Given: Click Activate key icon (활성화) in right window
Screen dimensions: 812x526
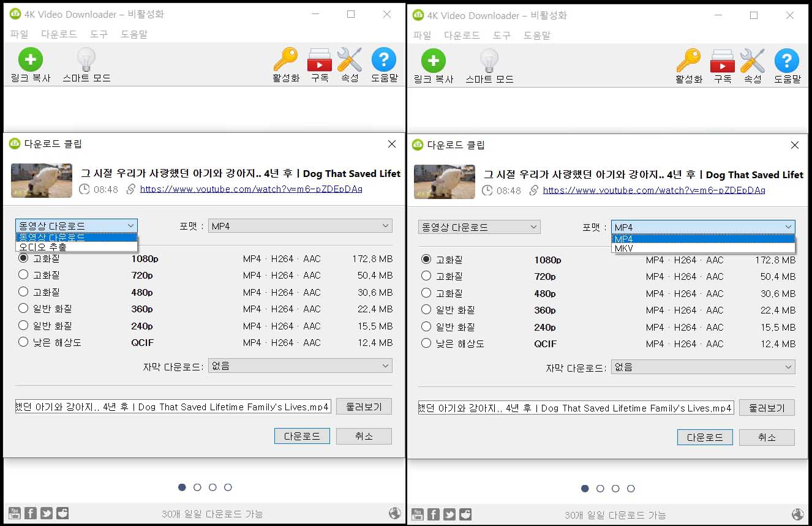Looking at the screenshot, I should pyautogui.click(x=688, y=66).
